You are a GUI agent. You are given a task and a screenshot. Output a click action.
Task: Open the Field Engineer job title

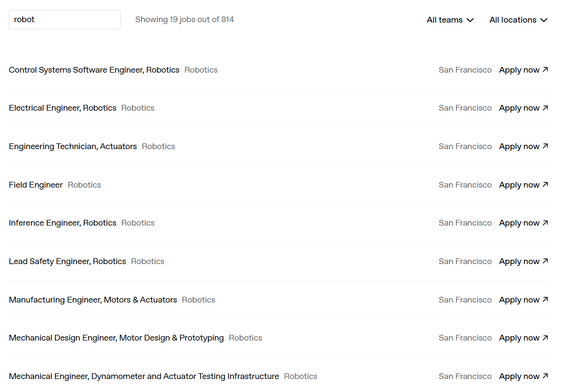36,185
